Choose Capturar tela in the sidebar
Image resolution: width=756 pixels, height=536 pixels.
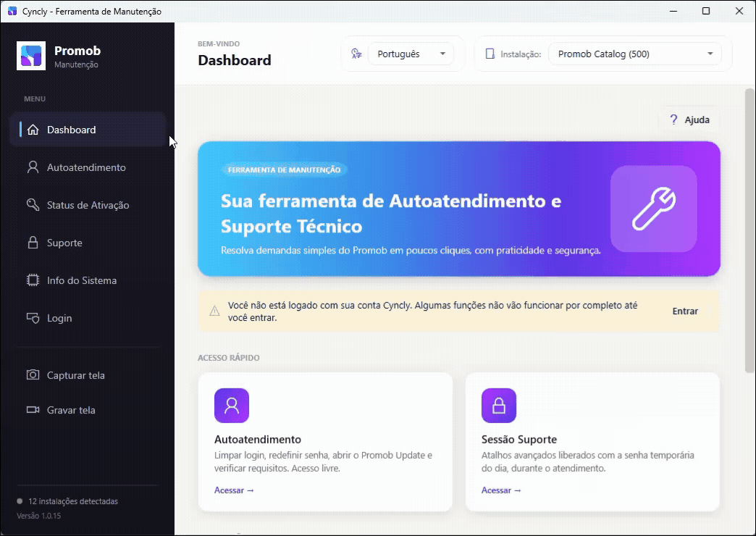88,375
